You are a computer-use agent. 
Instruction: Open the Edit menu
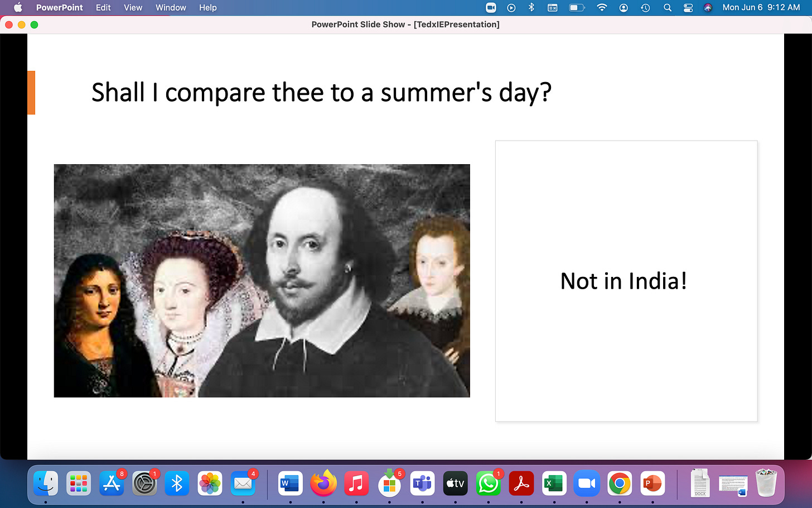coord(103,7)
